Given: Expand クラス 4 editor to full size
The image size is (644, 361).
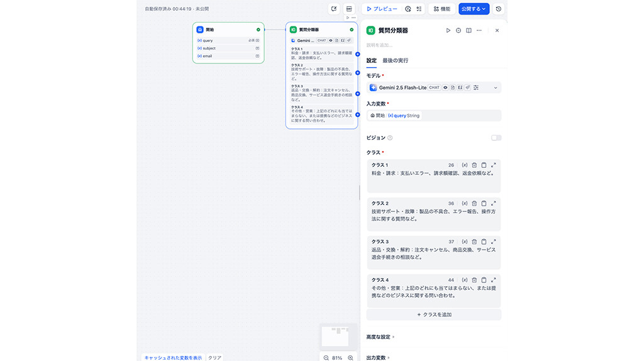Looking at the screenshot, I should pos(493,280).
